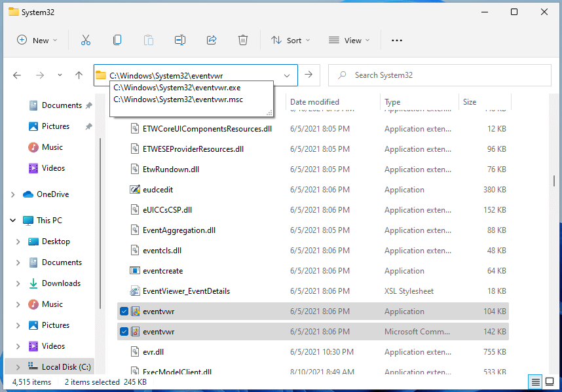
Task: Select the eventcls.dll file
Action: [313, 251]
